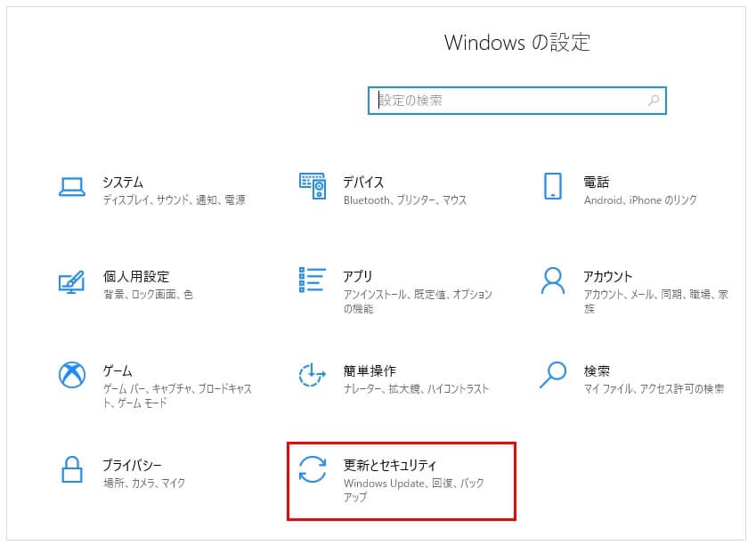Open the 更新とセキュリティ sync arrows icon
The height and width of the screenshot is (545, 756).
point(313,469)
